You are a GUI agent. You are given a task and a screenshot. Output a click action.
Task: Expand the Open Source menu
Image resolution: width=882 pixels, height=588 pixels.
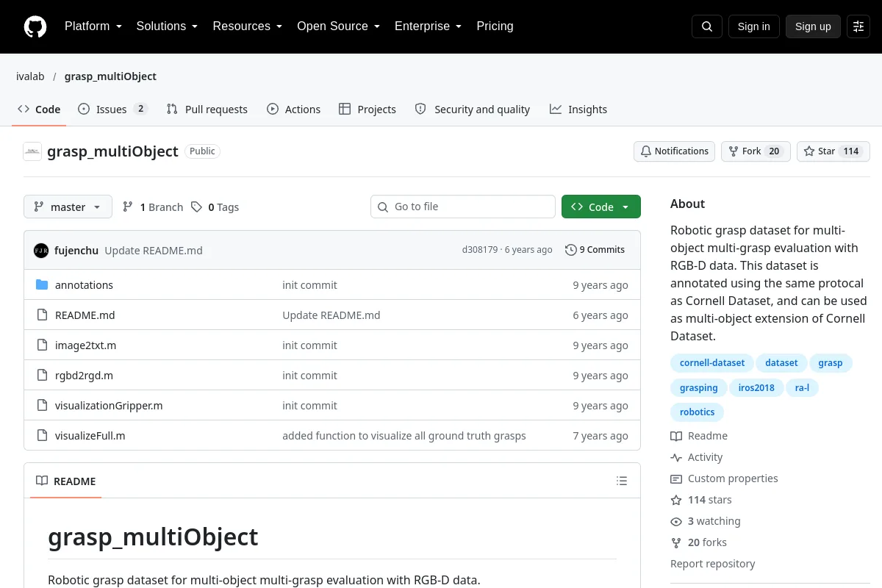point(338,26)
